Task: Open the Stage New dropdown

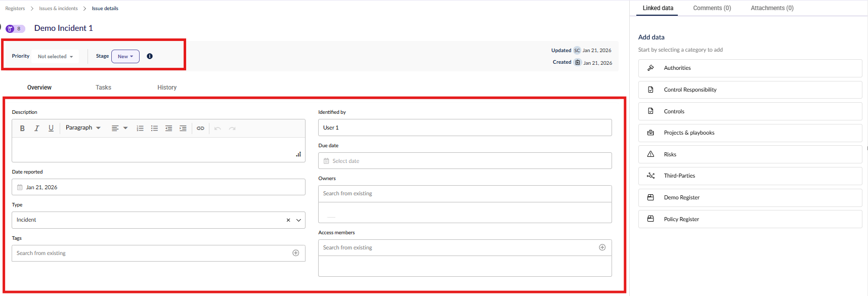Action: point(125,57)
